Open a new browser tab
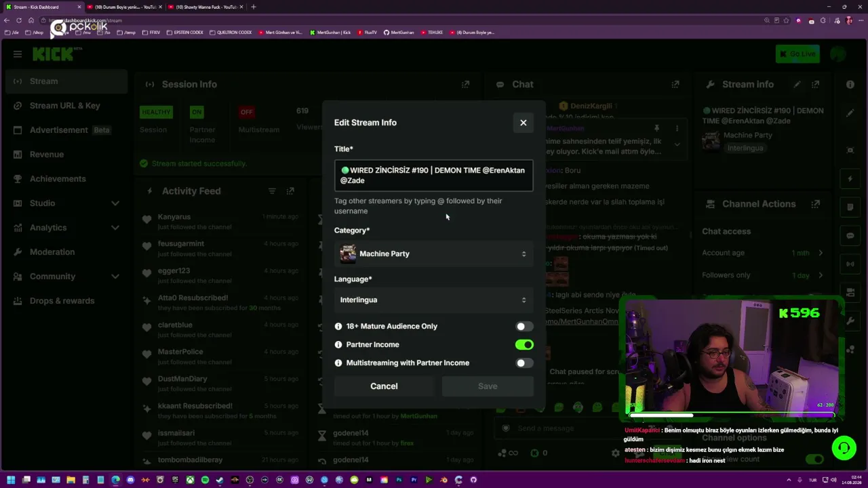The image size is (868, 488). pyautogui.click(x=254, y=7)
